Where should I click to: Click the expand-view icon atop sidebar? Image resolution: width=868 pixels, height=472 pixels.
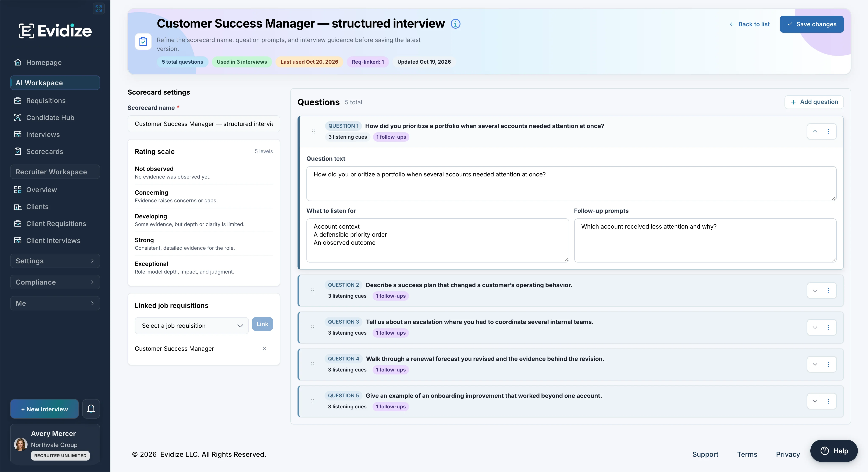click(x=98, y=8)
